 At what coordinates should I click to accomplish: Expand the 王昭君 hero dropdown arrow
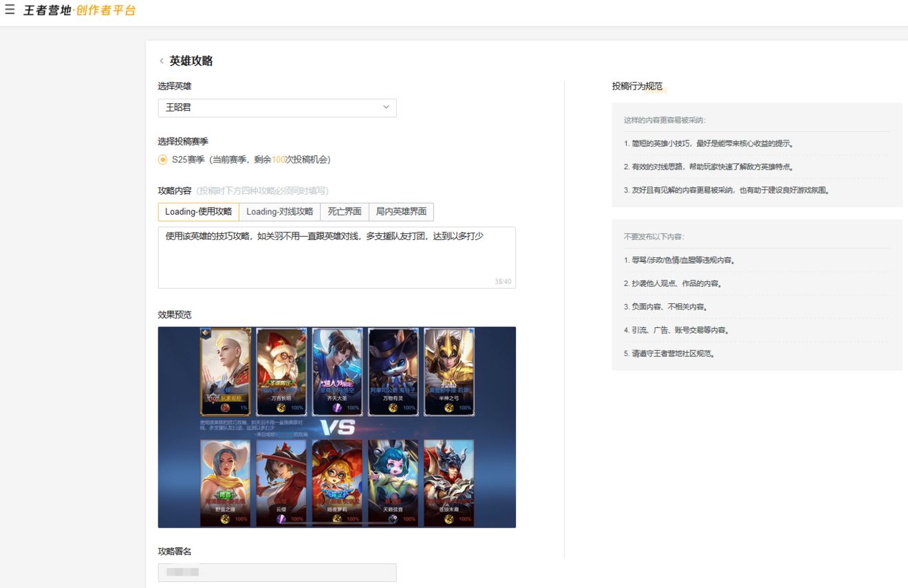385,107
